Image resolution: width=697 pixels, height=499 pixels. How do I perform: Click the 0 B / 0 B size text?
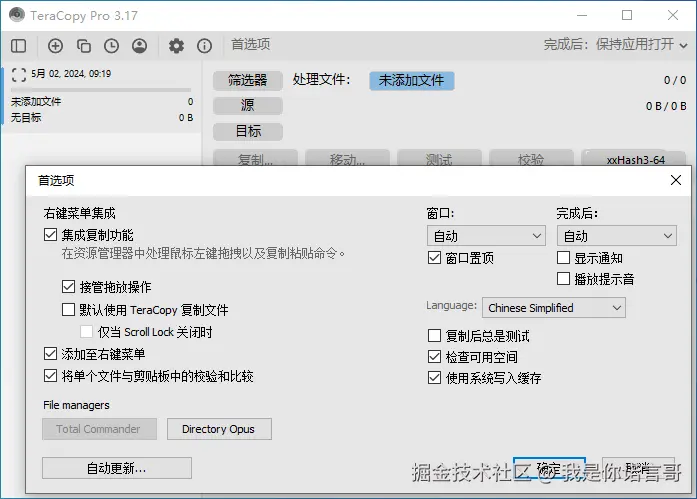click(x=666, y=106)
